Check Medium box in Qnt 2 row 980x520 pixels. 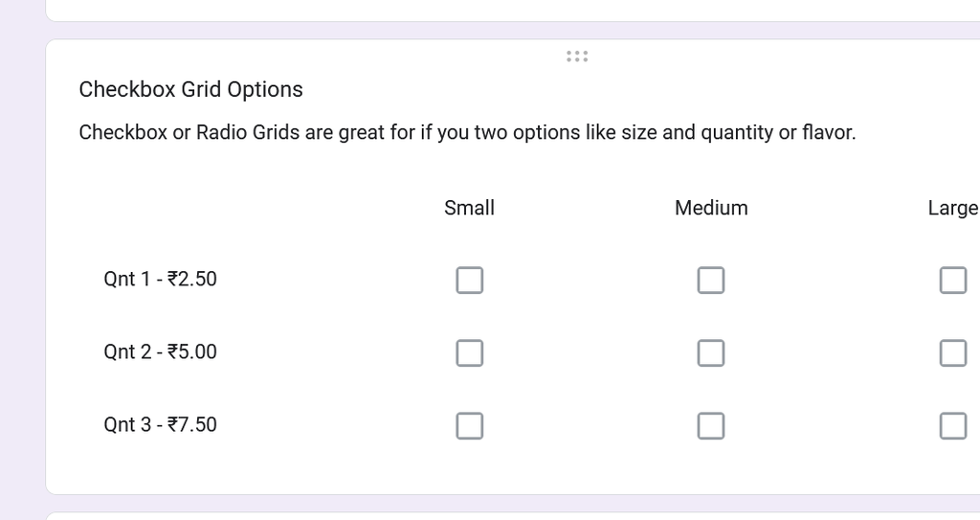710,352
